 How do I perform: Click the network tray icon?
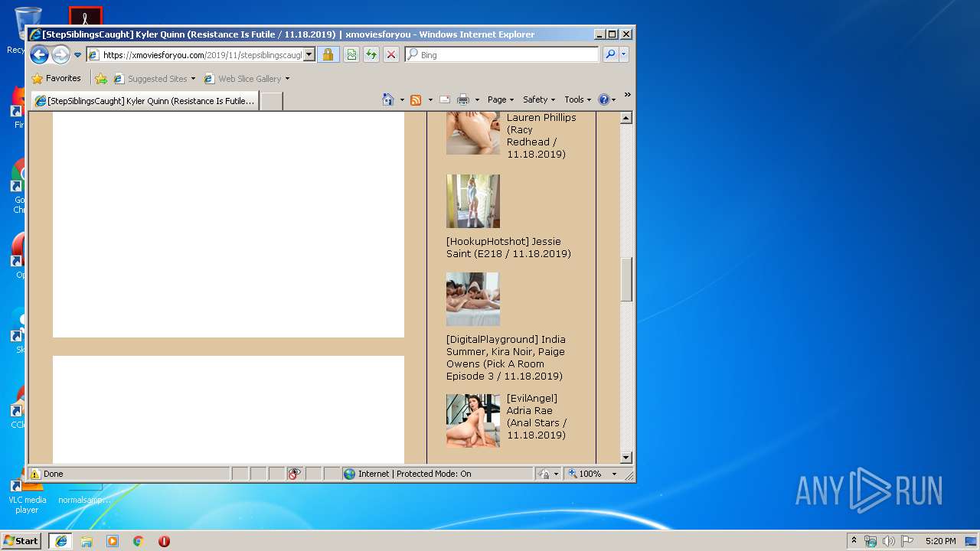[871, 541]
